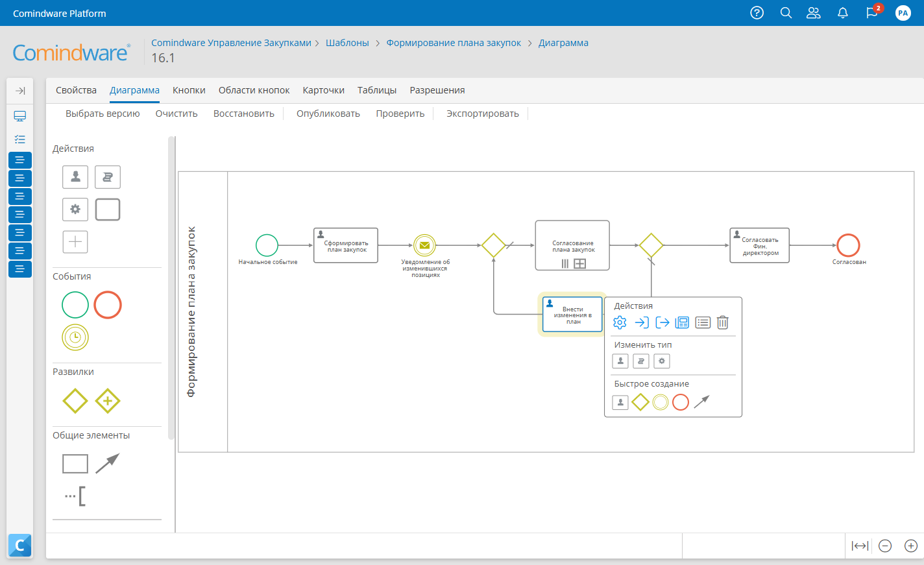
Task: Click the Опубликовать button
Action: [330, 113]
